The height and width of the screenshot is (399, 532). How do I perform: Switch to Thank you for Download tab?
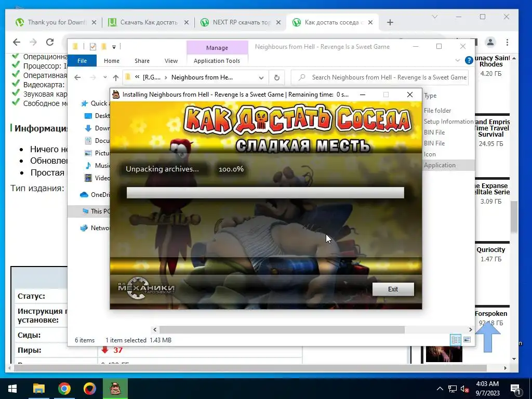[x=56, y=22]
